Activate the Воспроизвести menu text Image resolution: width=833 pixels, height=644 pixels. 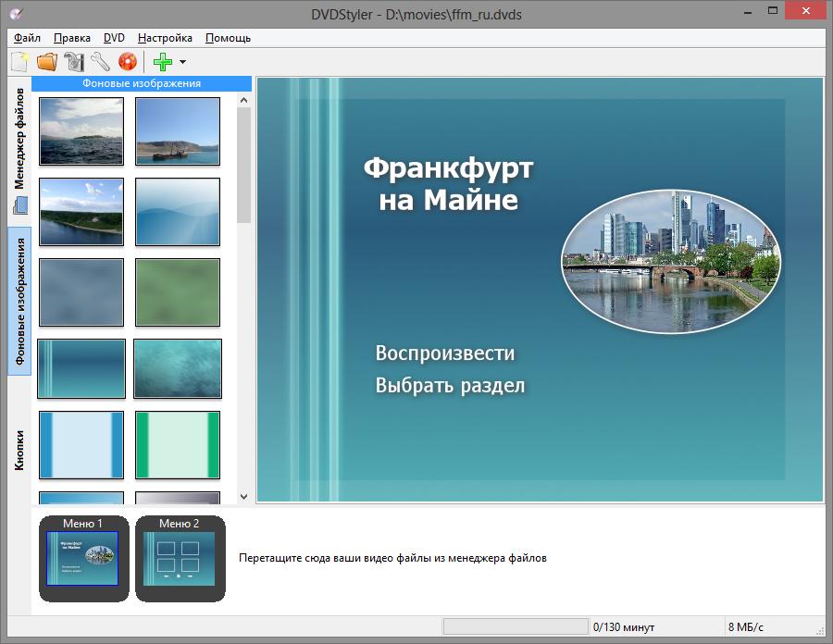pos(444,353)
